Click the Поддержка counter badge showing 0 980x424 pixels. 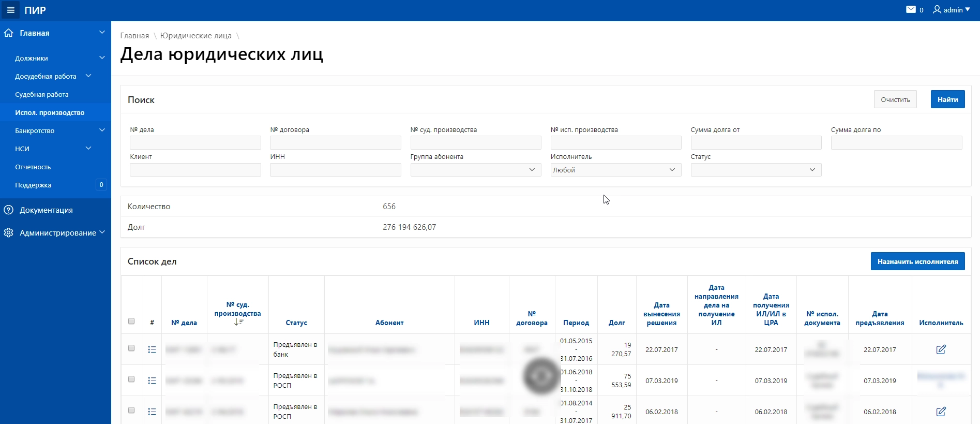tap(101, 185)
